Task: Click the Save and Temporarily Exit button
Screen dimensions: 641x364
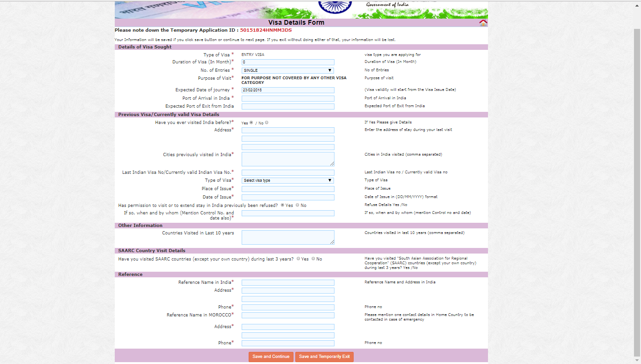Action: (x=324, y=357)
